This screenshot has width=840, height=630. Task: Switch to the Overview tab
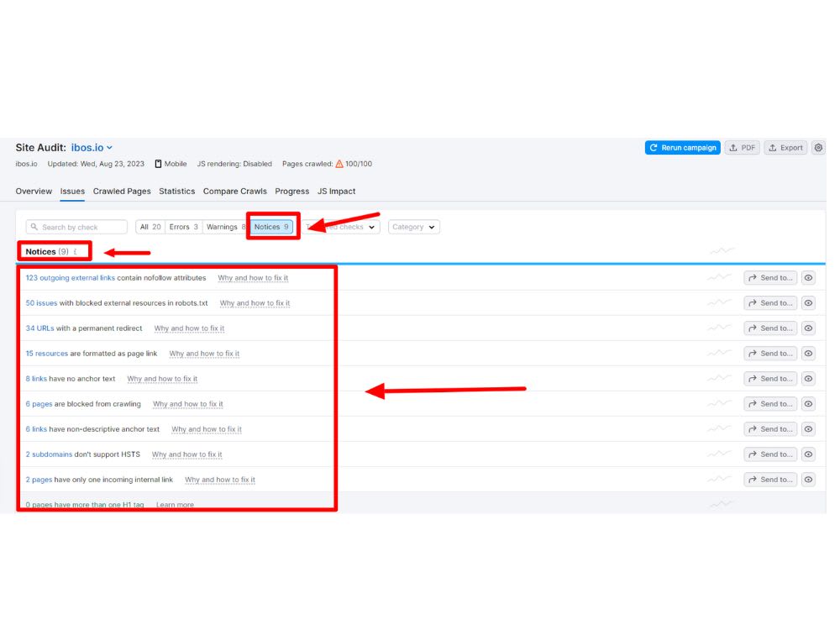pyautogui.click(x=34, y=192)
